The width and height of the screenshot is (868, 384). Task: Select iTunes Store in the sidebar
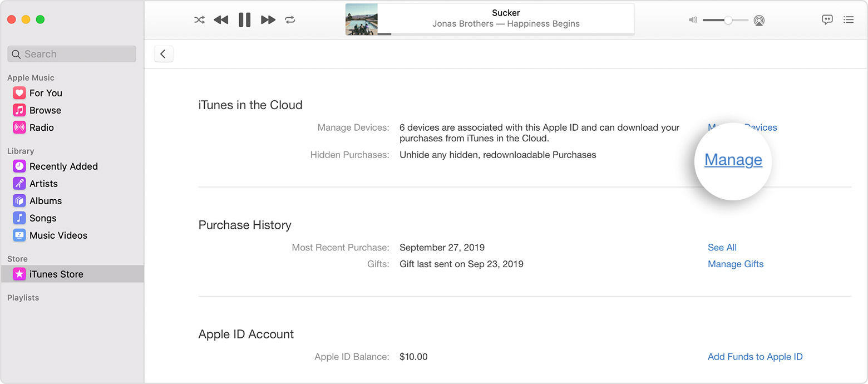[x=56, y=274]
